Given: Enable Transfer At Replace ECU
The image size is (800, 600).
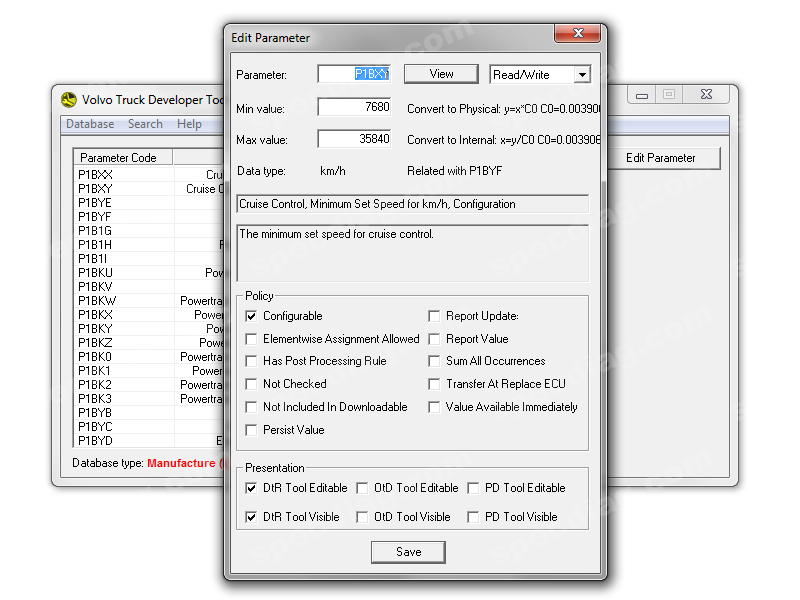Looking at the screenshot, I should pos(434,384).
